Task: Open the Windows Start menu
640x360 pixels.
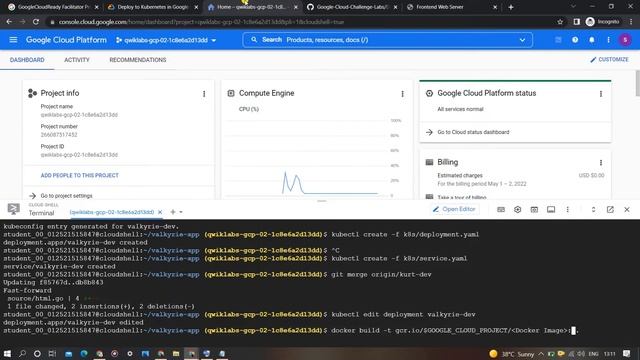Action: [x=7, y=353]
